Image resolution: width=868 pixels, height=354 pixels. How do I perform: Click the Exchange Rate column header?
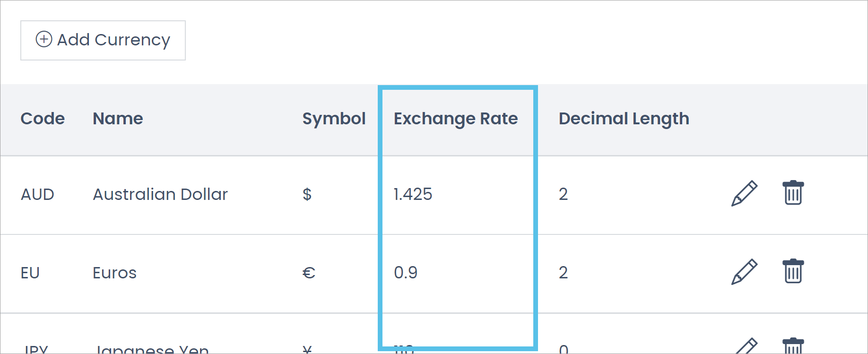[456, 119]
